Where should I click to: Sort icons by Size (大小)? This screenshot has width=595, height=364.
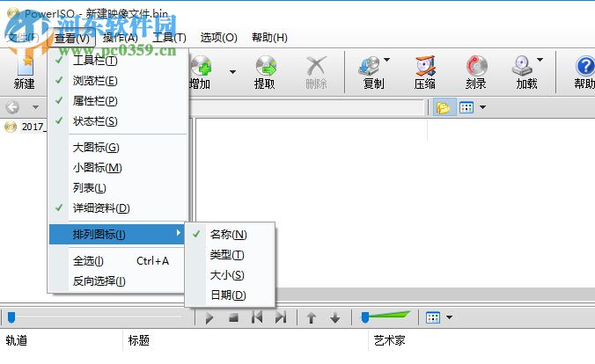click(x=229, y=275)
